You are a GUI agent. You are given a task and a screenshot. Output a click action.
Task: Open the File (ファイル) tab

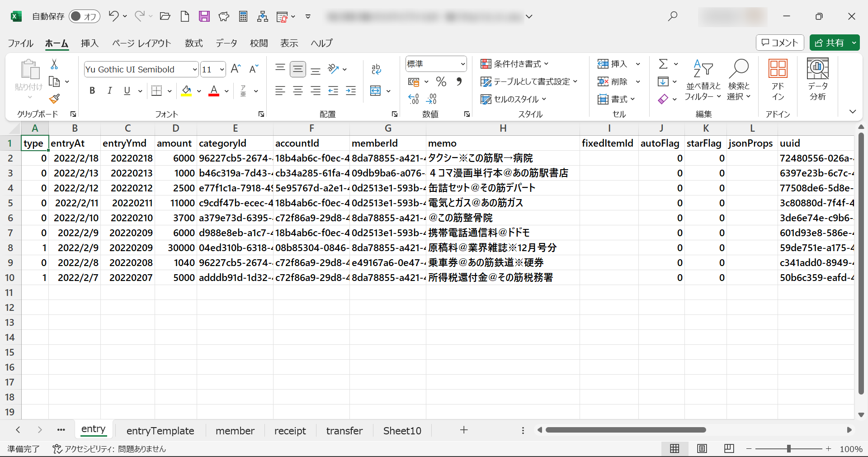(x=20, y=43)
